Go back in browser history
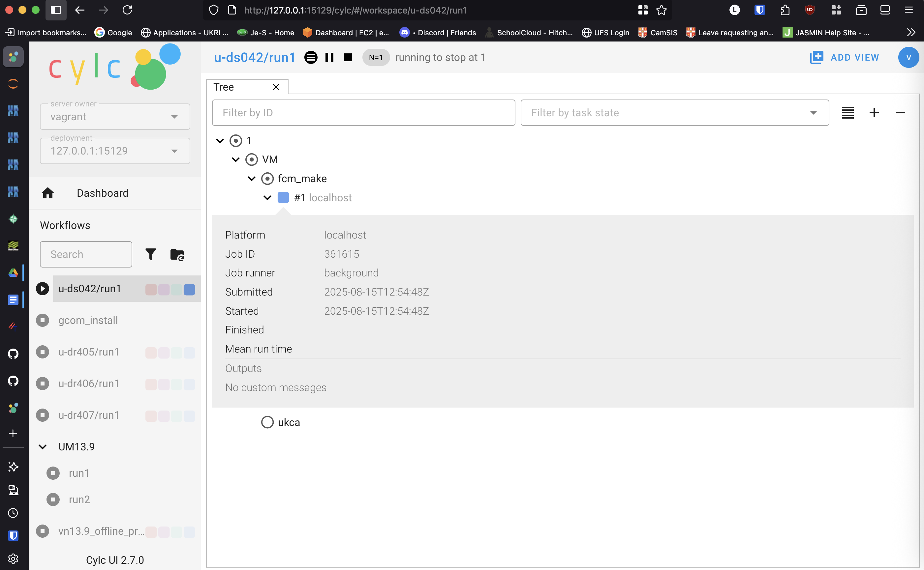The image size is (924, 570). (79, 10)
